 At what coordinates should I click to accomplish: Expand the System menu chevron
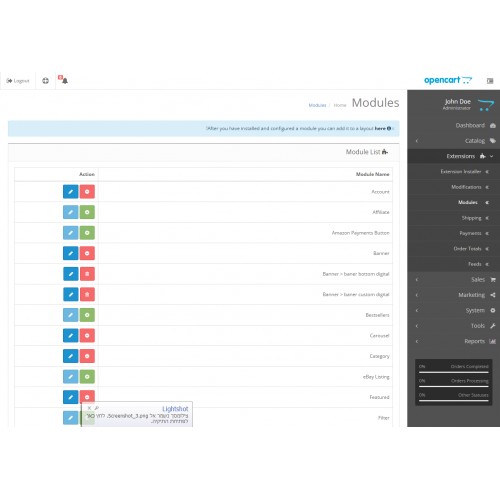coord(417,310)
